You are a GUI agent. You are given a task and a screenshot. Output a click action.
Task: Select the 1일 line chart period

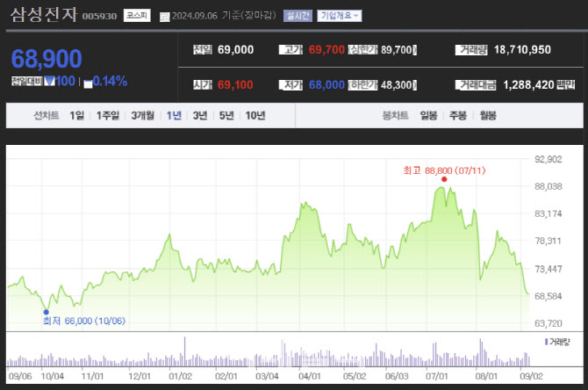click(77, 116)
